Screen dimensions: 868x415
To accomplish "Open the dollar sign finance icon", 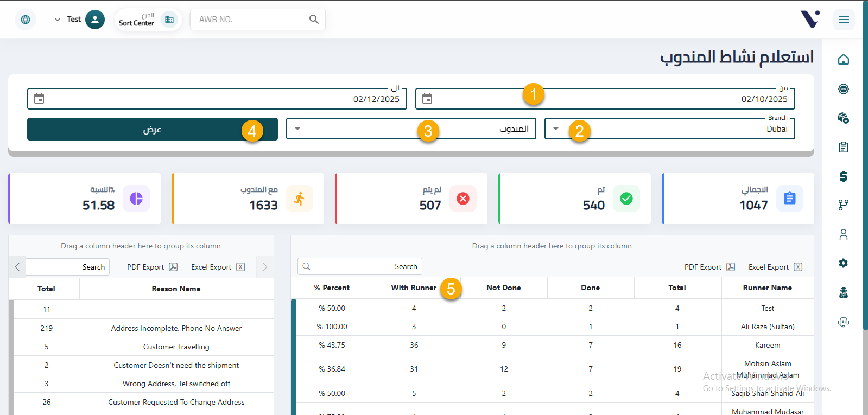I will (843, 176).
